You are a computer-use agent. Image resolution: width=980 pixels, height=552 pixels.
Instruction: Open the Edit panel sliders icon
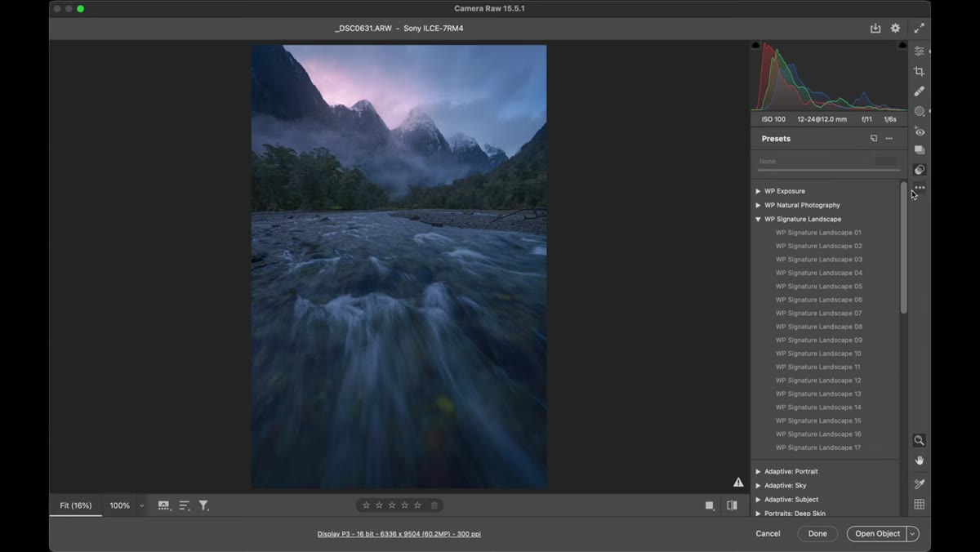tap(920, 51)
